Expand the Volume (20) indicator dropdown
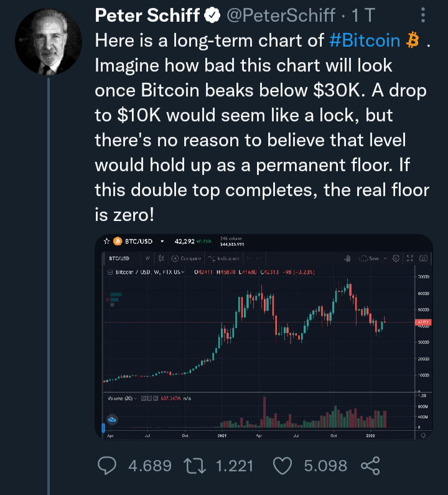448x495 pixels. point(136,398)
